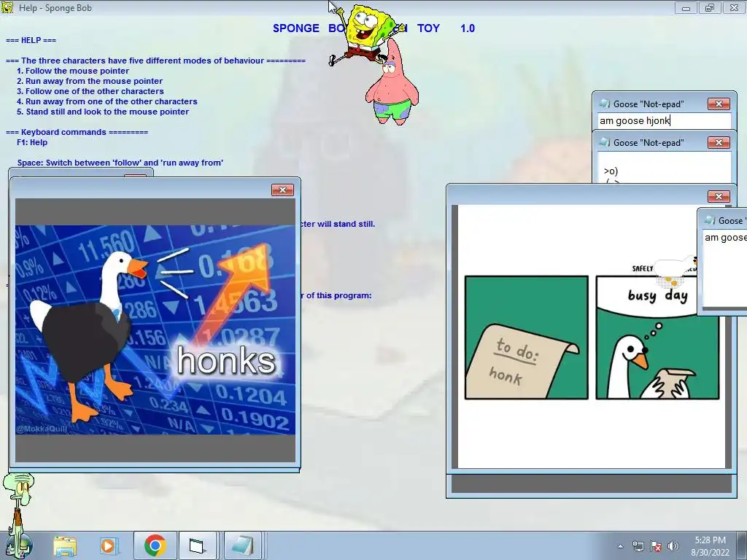The height and width of the screenshot is (560, 747).
Task: Click the 'Space: Switch between' help line
Action: coord(120,163)
